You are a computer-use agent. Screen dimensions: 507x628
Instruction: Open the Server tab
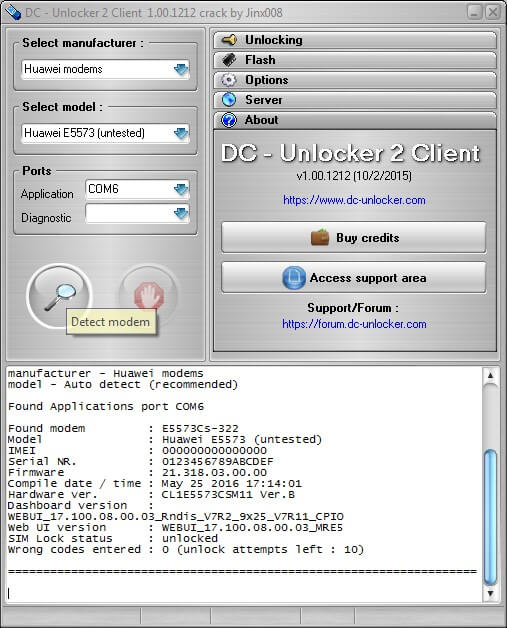(355, 100)
